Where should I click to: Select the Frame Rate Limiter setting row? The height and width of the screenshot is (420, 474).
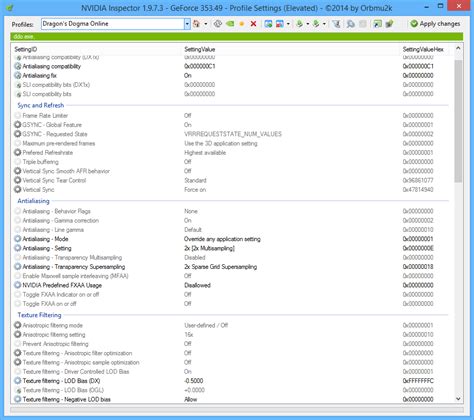(x=232, y=116)
